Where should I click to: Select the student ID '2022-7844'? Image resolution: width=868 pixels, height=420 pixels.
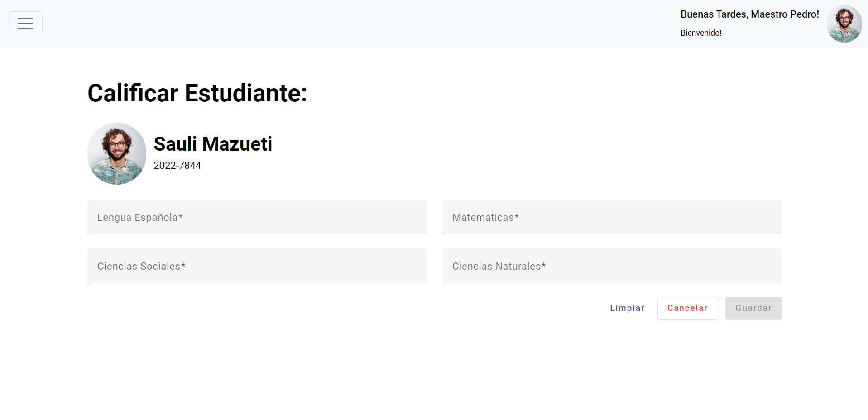[x=177, y=165]
